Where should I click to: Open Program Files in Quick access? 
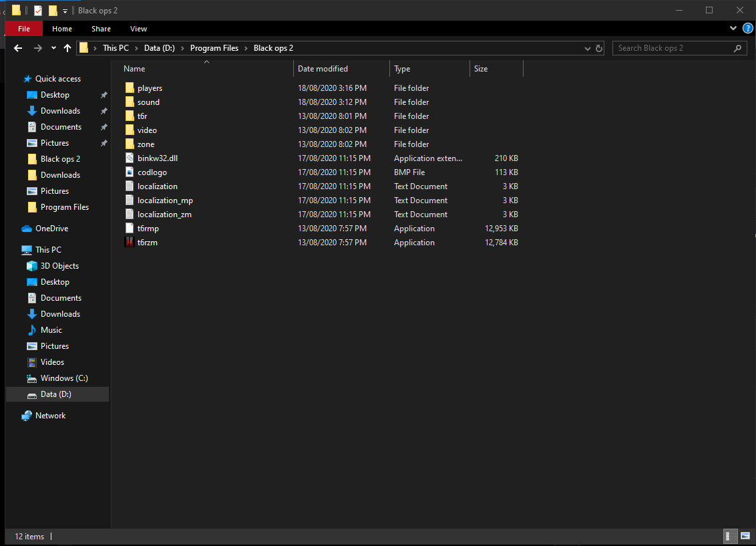click(x=65, y=207)
